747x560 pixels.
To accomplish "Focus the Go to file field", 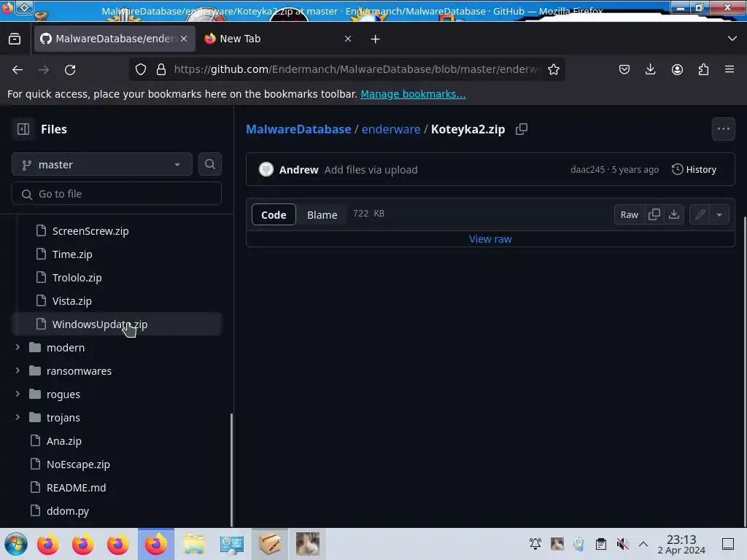I will (117, 194).
